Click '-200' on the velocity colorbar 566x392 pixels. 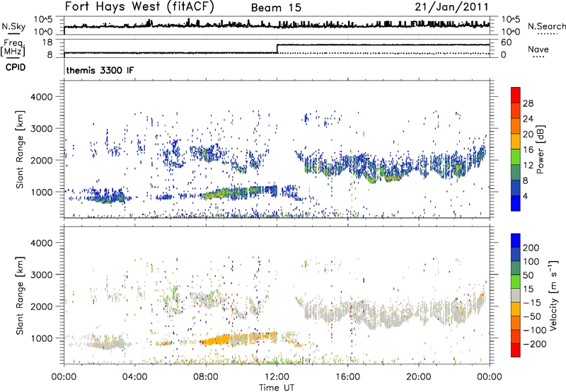[535, 344]
